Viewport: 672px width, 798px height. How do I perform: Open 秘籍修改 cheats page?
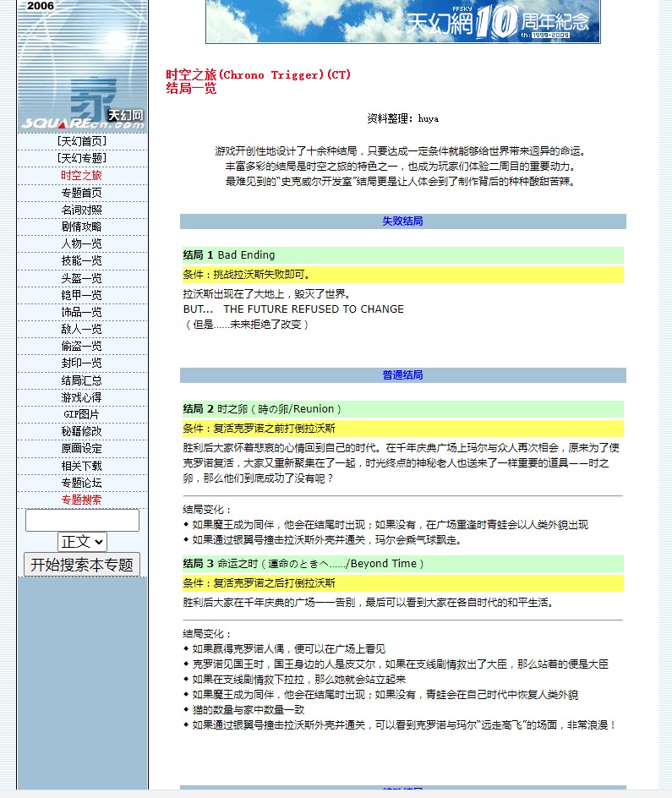click(x=82, y=431)
